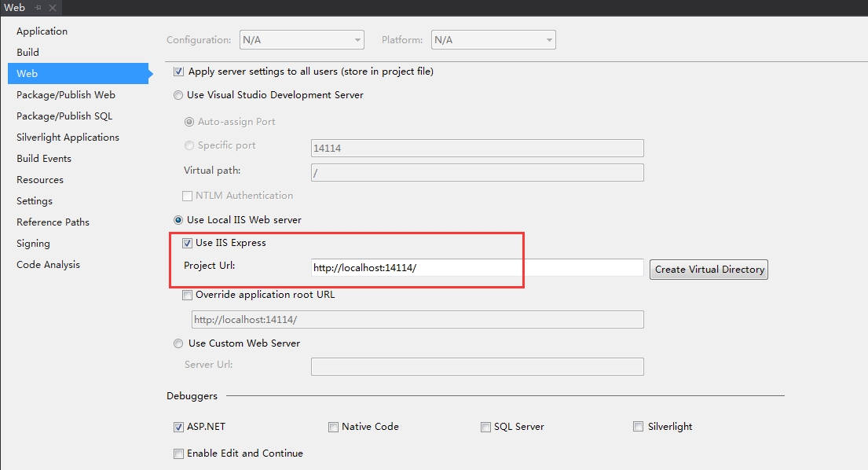Enable Override application root URL
The width and height of the screenshot is (868, 470).
tap(187, 295)
